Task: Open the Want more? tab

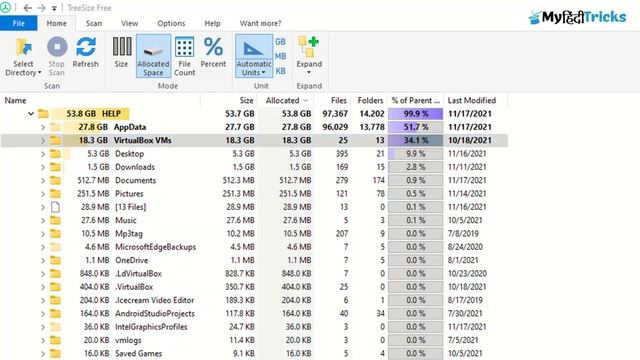Action: (x=260, y=23)
